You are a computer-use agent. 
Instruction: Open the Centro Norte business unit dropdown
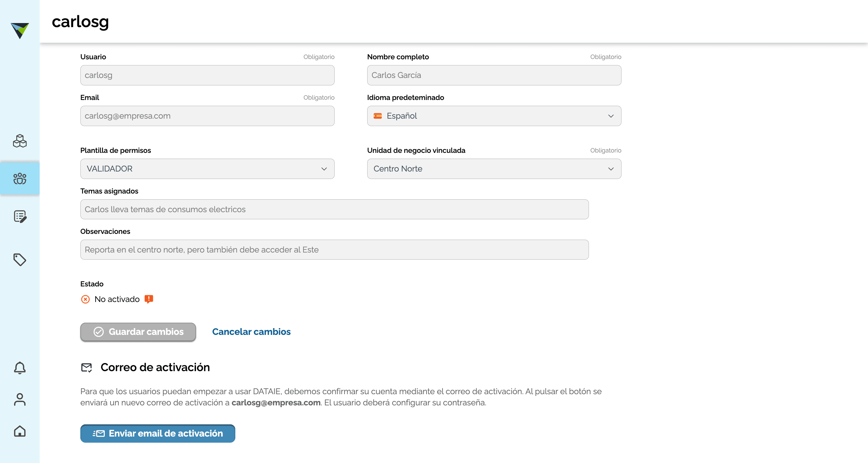pos(494,169)
